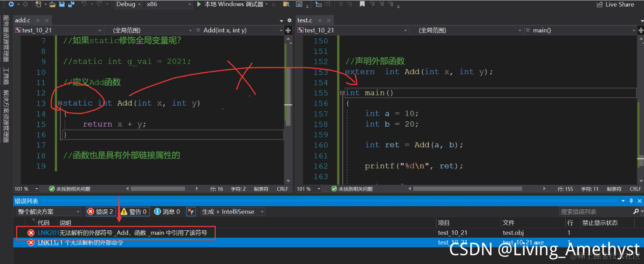Screen dimensions: 644x264
Task: Sort by the 代码 column header
Action: pos(44,223)
